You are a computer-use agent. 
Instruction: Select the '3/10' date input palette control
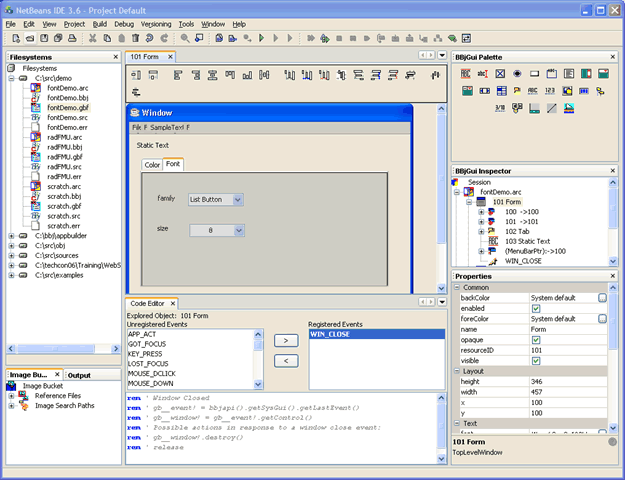(500, 108)
